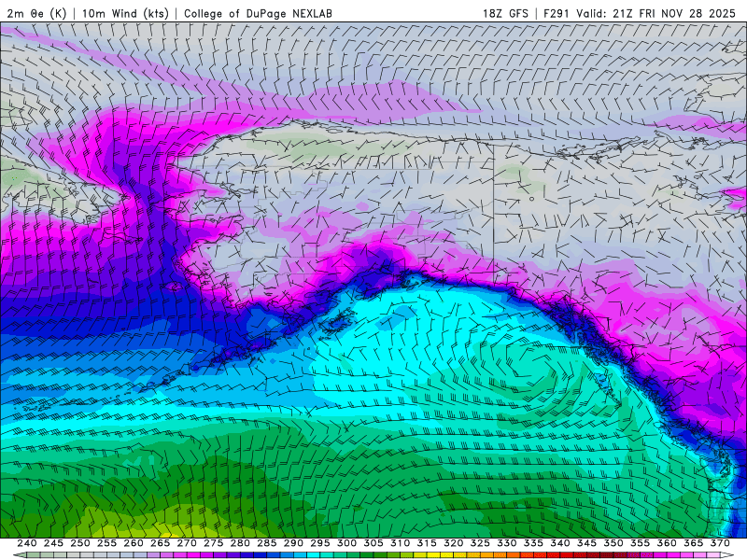This screenshot has height=560, width=747.
Task: Click the 295 color scale value
Action: 320,543
